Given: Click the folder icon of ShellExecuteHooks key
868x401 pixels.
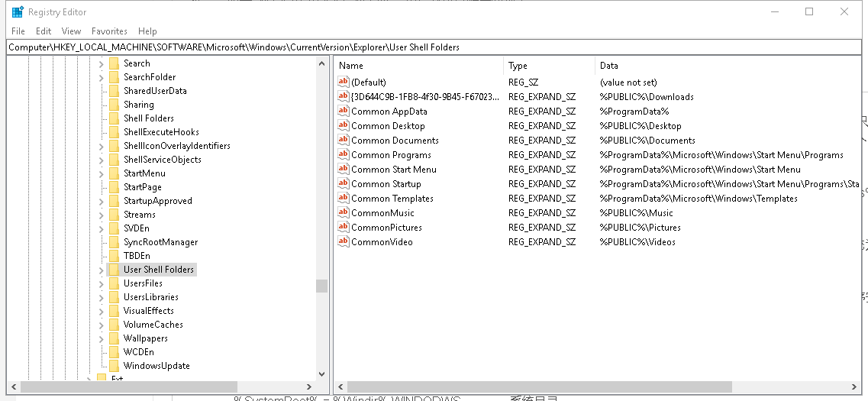Looking at the screenshot, I should coord(114,132).
